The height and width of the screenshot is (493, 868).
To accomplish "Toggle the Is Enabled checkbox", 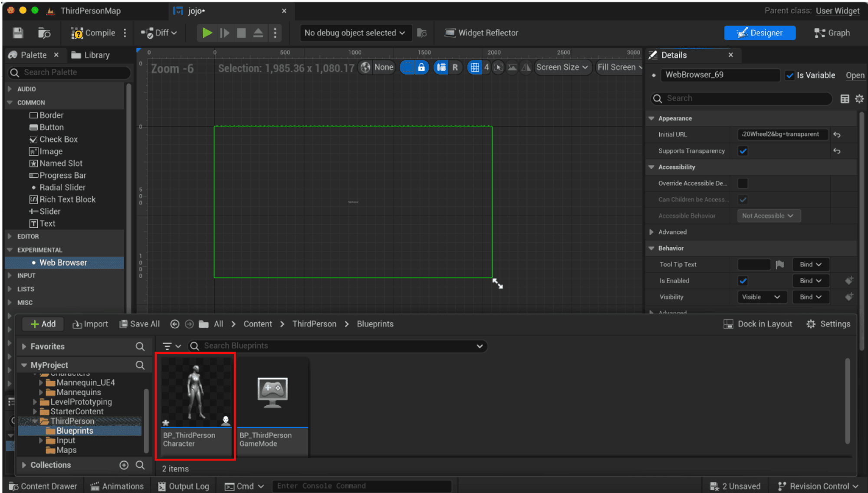I will coord(743,281).
